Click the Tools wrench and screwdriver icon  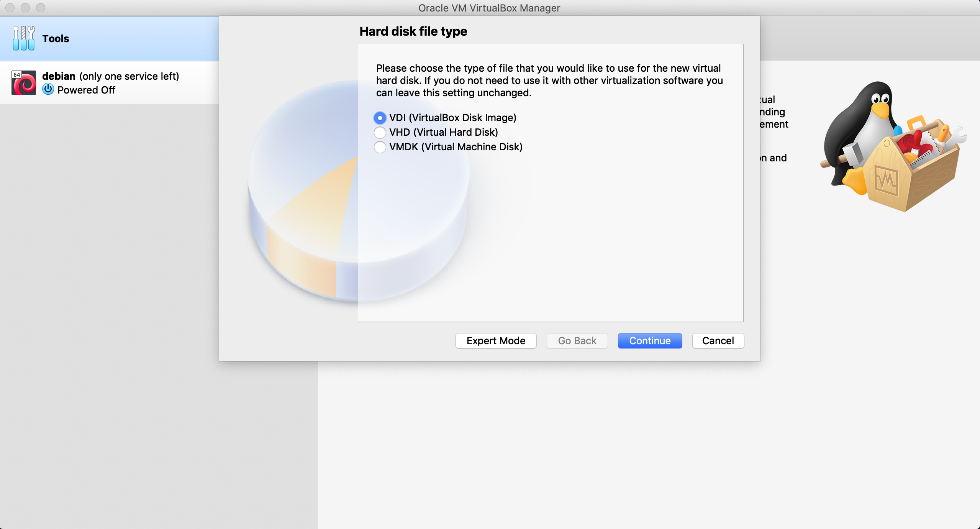[23, 38]
